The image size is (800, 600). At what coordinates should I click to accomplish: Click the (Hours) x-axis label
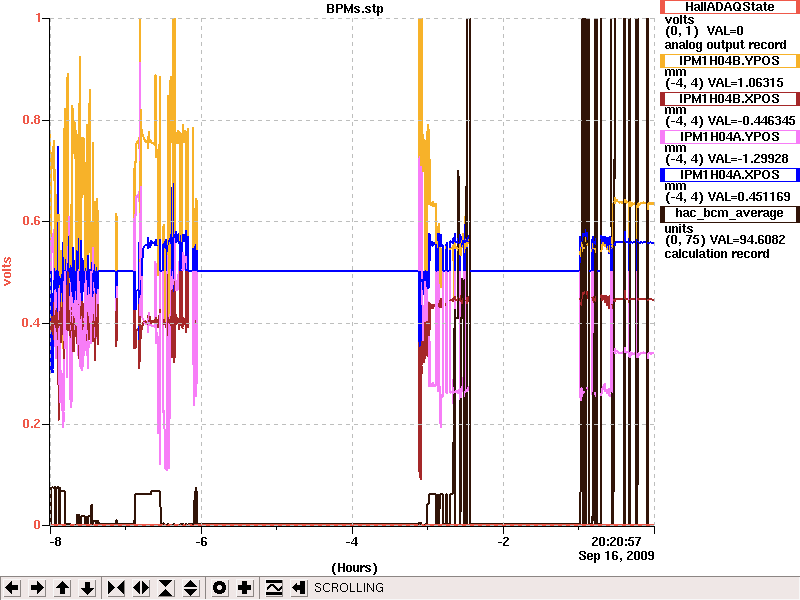tap(355, 568)
